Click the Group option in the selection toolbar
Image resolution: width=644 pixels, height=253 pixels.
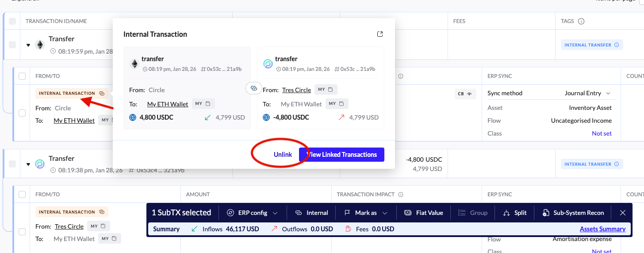pyautogui.click(x=473, y=213)
